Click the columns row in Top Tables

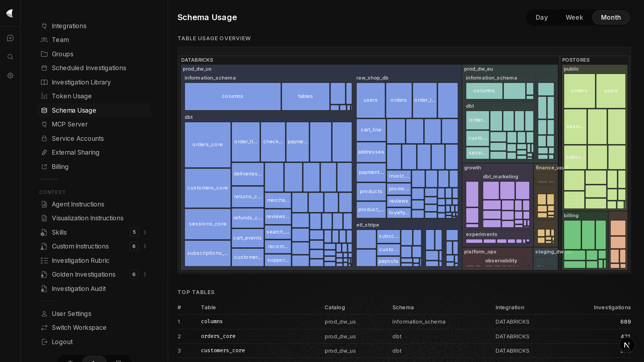pyautogui.click(x=404, y=322)
